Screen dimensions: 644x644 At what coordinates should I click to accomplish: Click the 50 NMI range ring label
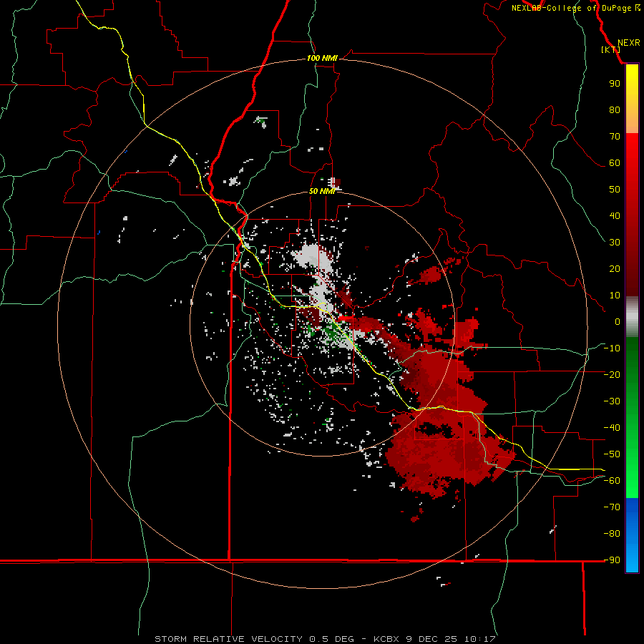coord(322,191)
